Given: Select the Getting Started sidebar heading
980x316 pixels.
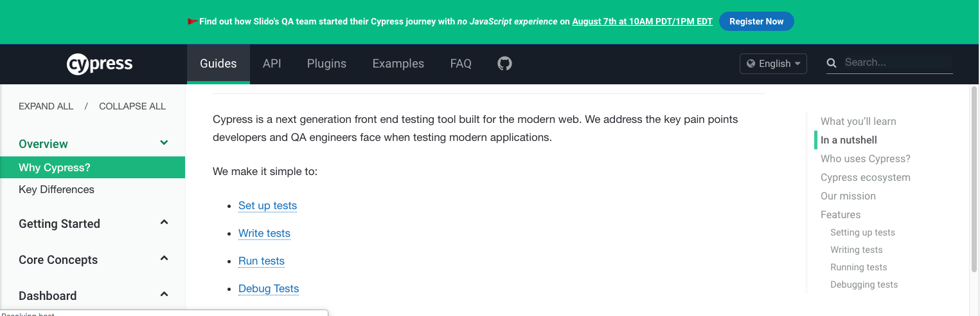Looking at the screenshot, I should 59,224.
